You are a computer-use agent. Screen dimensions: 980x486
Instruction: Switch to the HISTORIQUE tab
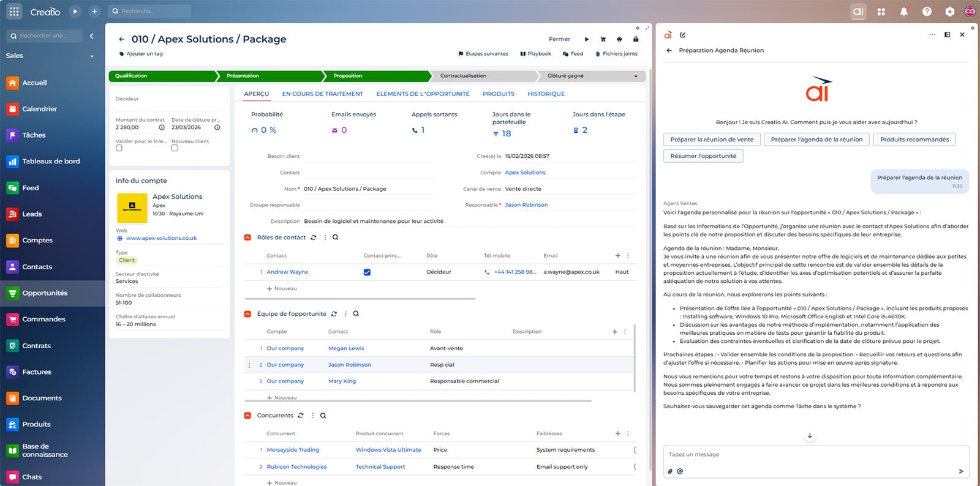pyautogui.click(x=546, y=94)
